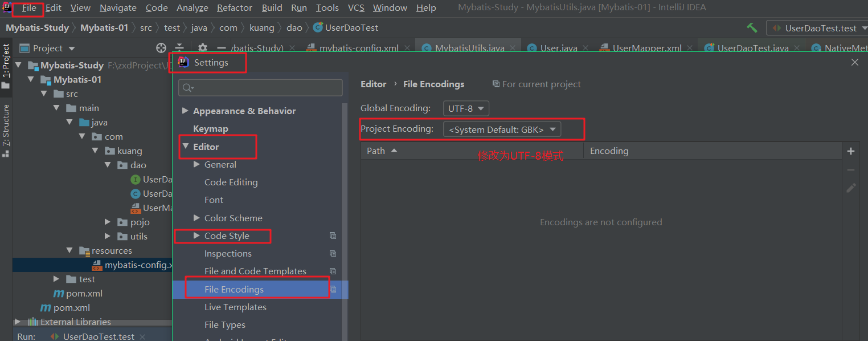Toggle the Structure side tool window
Screen dimensions: 868x341
point(6,130)
